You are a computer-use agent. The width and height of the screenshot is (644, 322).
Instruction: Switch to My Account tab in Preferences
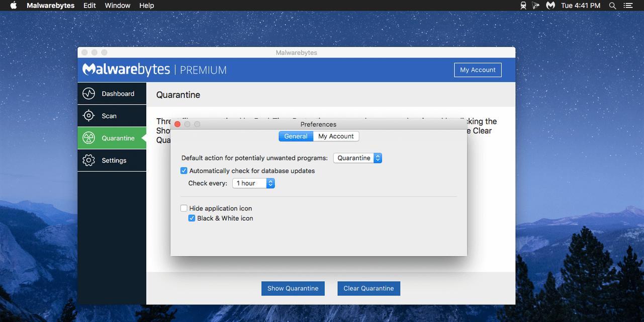(336, 136)
